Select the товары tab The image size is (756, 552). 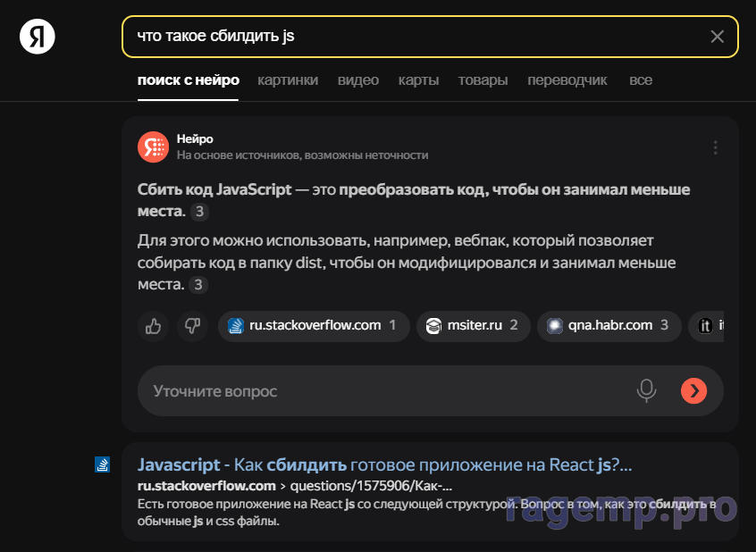pos(483,80)
